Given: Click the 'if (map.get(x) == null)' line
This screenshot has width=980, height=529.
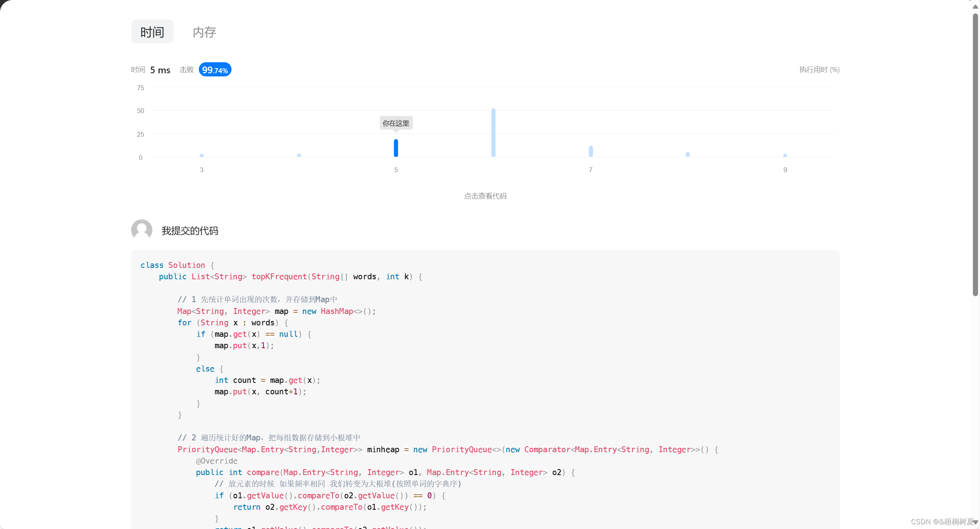Looking at the screenshot, I should click(254, 334).
